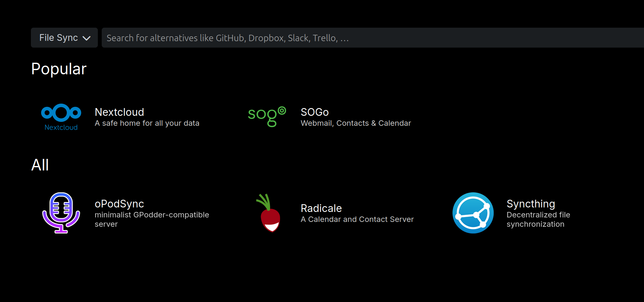Click "Decentralized file synchronization" description

(x=538, y=219)
